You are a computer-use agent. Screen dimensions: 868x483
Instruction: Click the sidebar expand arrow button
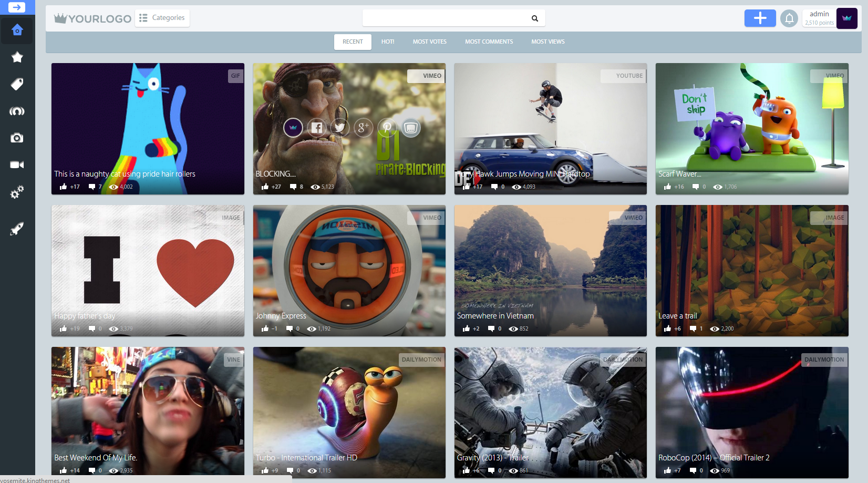point(17,7)
